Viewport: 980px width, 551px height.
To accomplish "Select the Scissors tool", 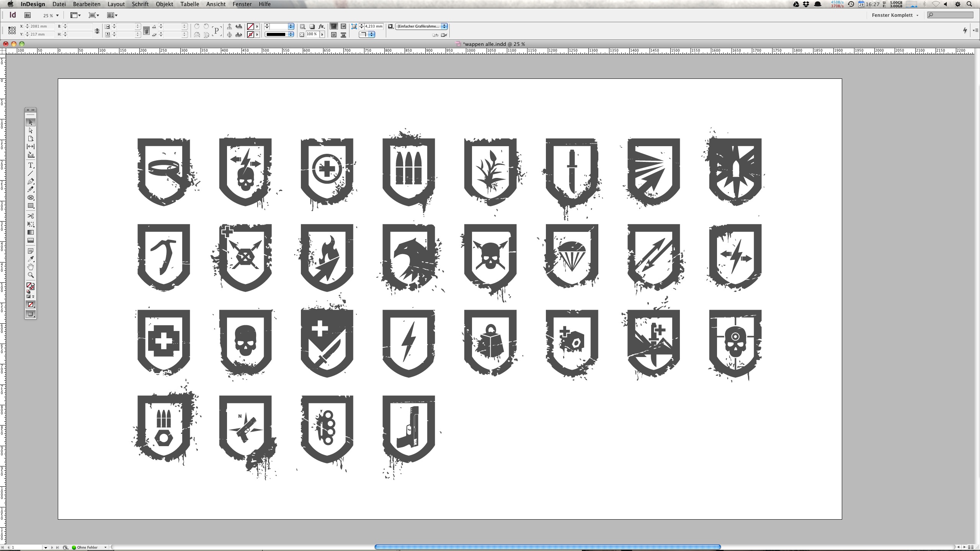I will point(31,216).
